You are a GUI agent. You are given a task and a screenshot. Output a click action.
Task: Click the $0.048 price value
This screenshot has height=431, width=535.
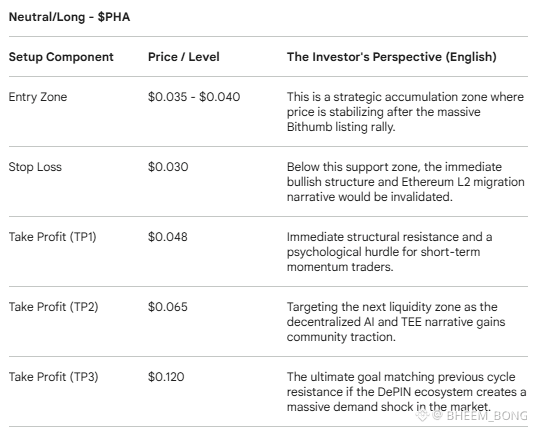pos(168,237)
